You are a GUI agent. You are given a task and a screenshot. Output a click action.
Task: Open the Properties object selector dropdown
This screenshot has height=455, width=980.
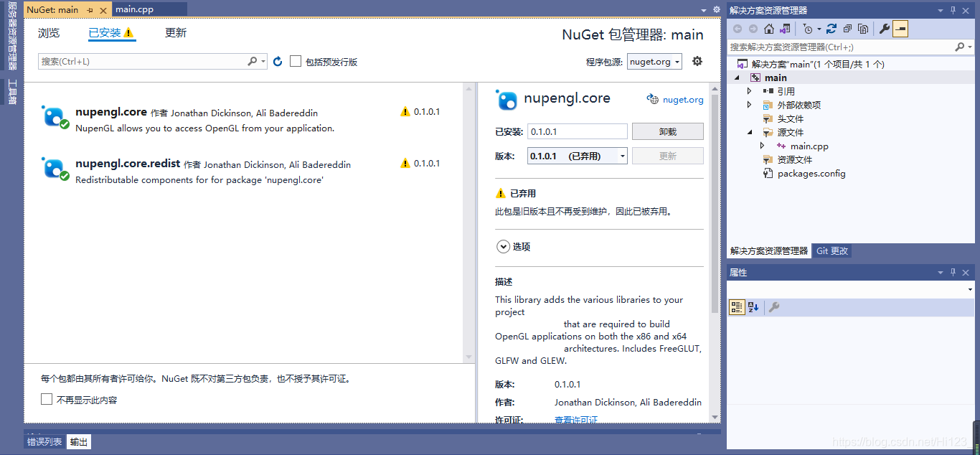click(x=970, y=289)
